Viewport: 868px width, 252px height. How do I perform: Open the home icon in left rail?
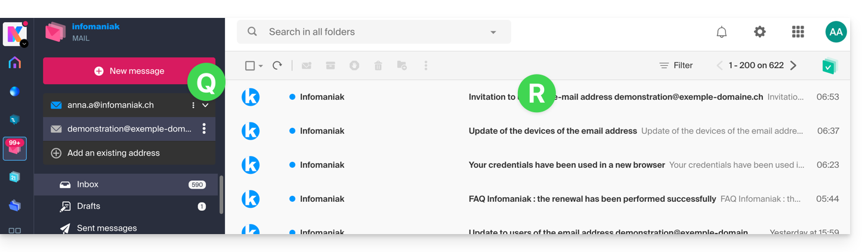[x=15, y=63]
